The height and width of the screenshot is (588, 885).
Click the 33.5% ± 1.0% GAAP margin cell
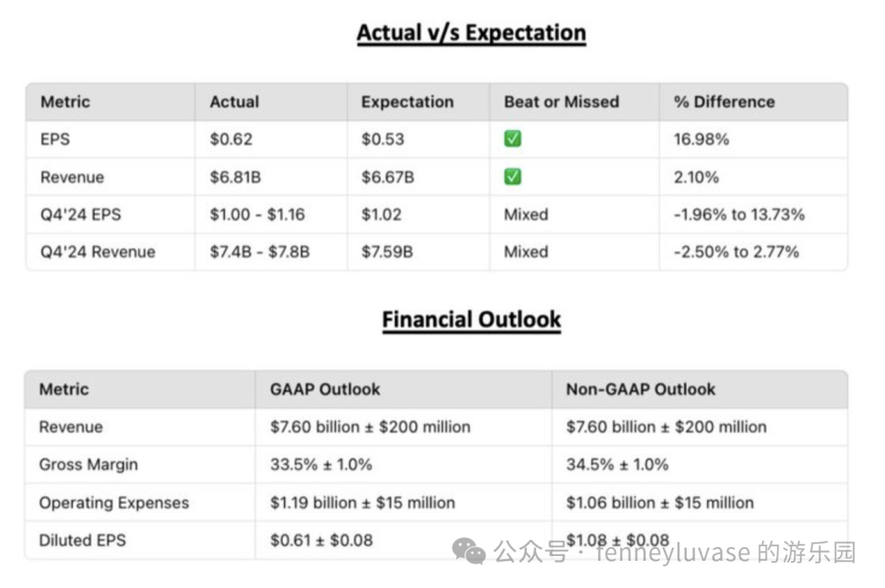tap(321, 464)
